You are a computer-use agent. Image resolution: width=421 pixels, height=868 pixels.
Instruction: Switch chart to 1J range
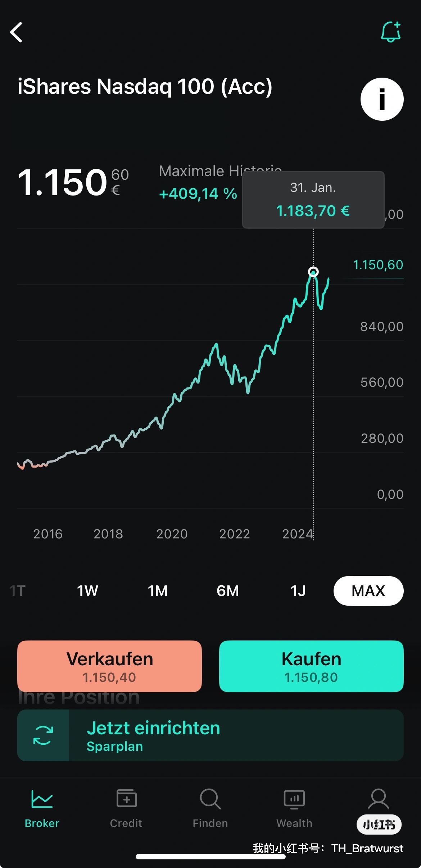[298, 591]
